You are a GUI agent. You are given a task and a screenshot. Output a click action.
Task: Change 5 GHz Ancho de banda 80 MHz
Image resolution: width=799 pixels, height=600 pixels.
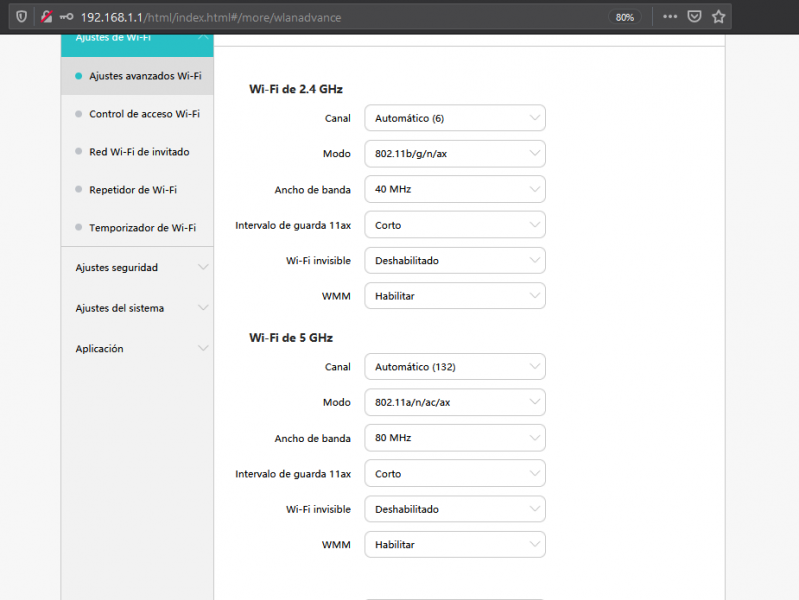pyautogui.click(x=454, y=438)
